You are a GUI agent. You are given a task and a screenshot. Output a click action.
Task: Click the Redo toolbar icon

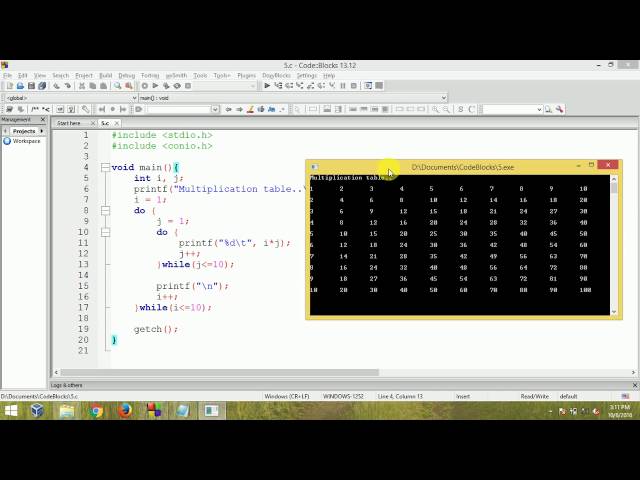(x=67, y=86)
